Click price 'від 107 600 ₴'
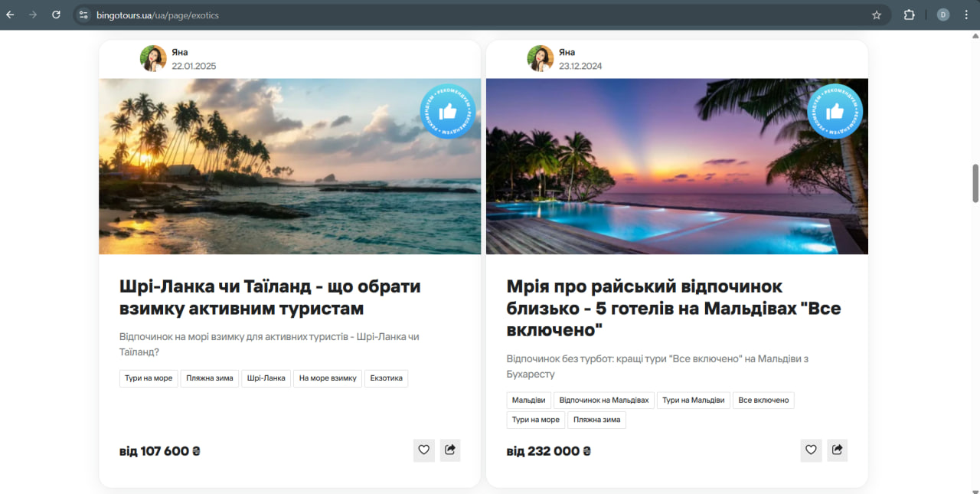The height and width of the screenshot is (494, 980). pos(160,451)
